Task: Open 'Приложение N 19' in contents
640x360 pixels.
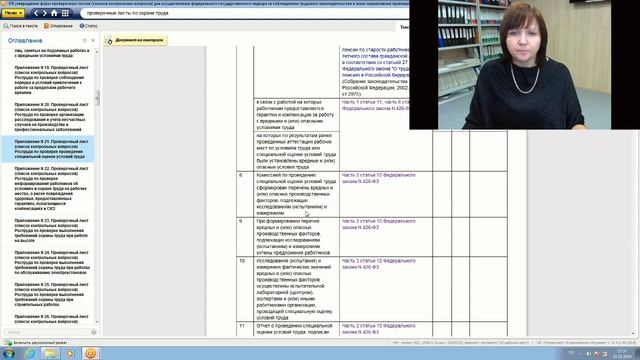Action: (x=51, y=80)
